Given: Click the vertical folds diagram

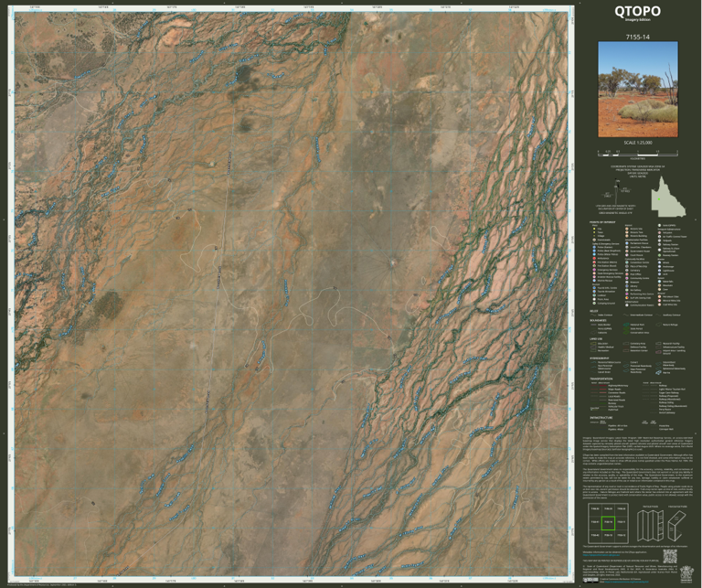Looking at the screenshot, I should point(651,526).
